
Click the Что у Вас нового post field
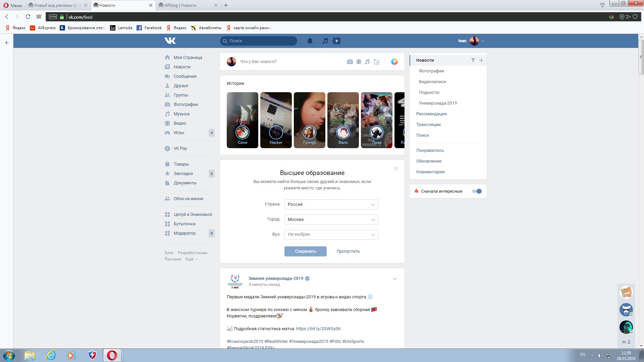[x=258, y=62]
